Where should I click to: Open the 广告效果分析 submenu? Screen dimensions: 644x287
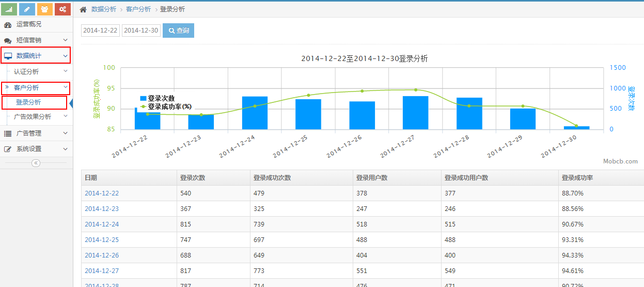coord(33,117)
